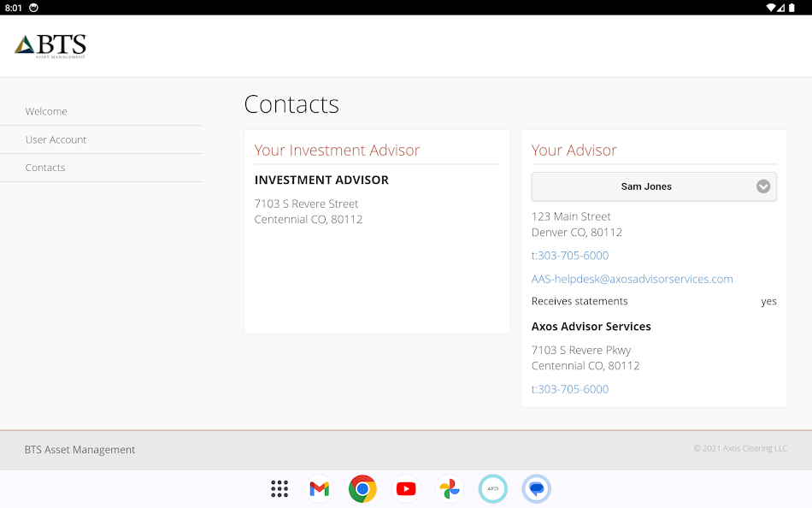The width and height of the screenshot is (812, 508).
Task: Expand the Sam Jones advisor selector
Action: [x=762, y=186]
